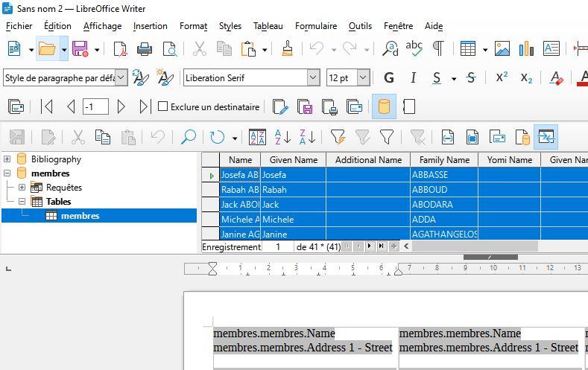Image resolution: width=588 pixels, height=370 pixels.
Task: Save the document with the floppy icon
Action: (x=80, y=48)
